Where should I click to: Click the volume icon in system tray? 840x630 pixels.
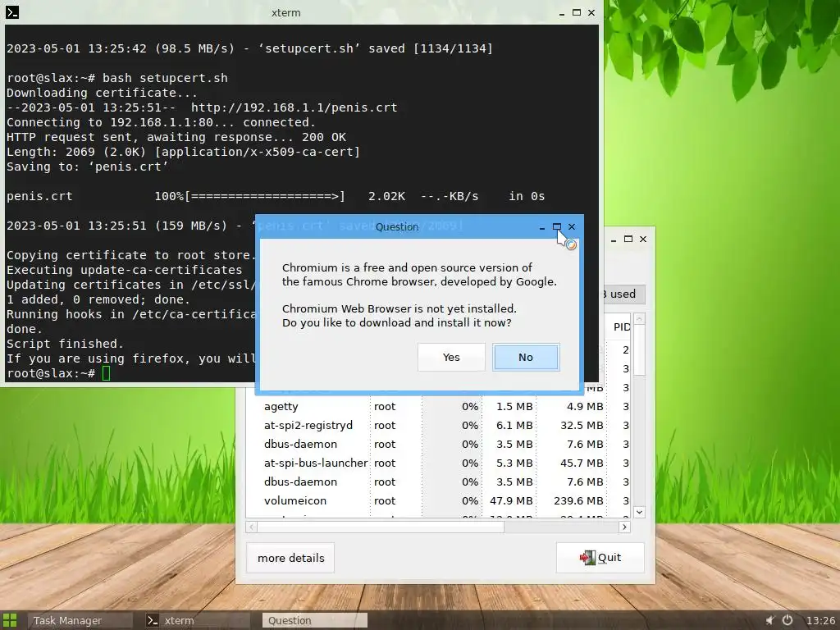[x=769, y=620]
